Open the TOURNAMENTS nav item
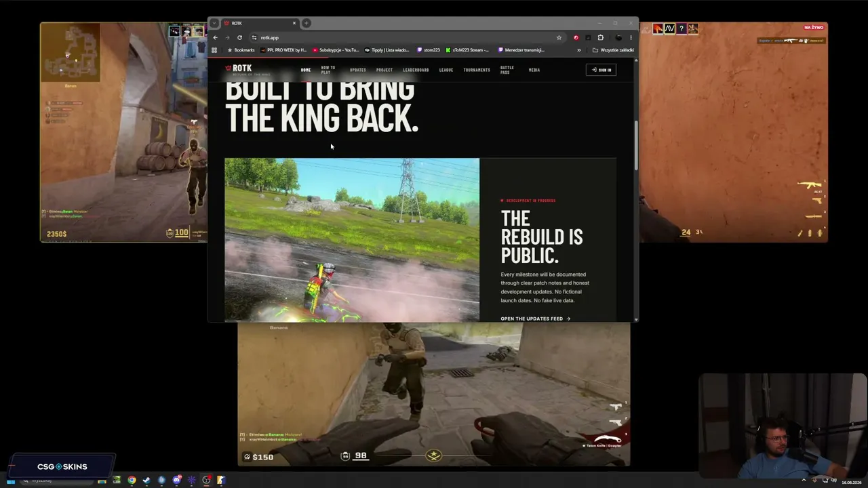 coord(477,70)
